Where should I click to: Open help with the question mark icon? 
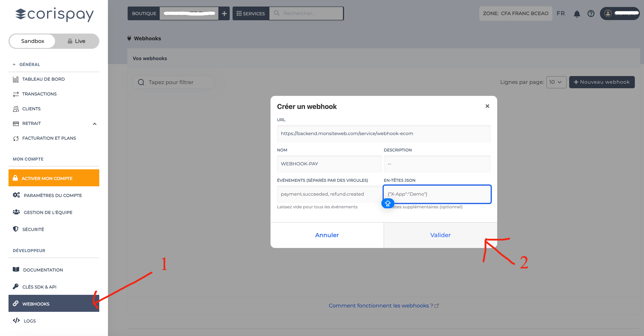pyautogui.click(x=591, y=14)
